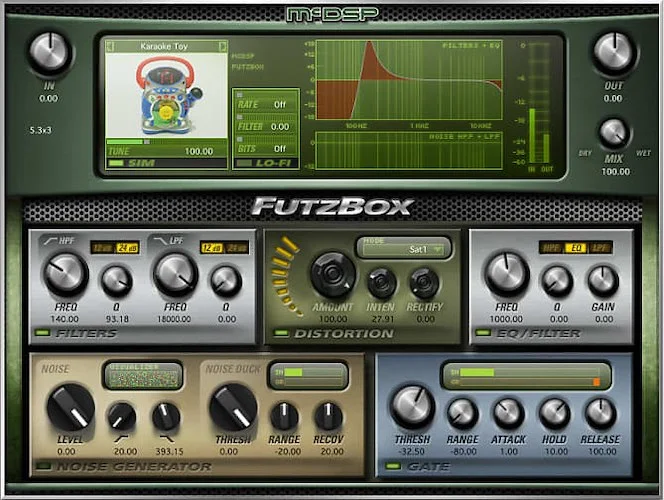Click the LPF FREQ value 18000.00

[174, 319]
